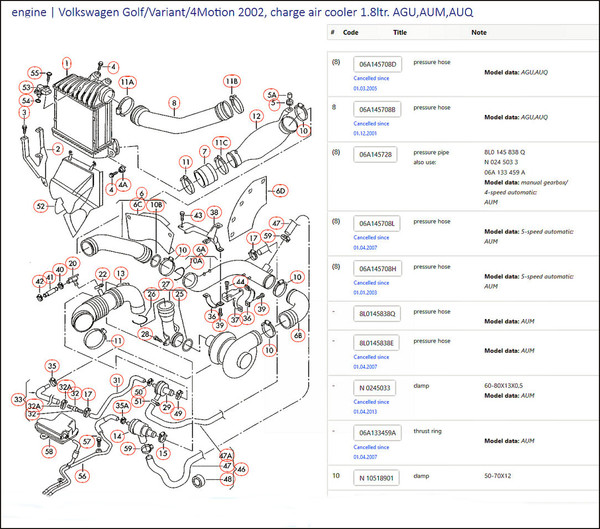Click clamp part N 10518901
The image size is (600, 529).
coord(376,478)
